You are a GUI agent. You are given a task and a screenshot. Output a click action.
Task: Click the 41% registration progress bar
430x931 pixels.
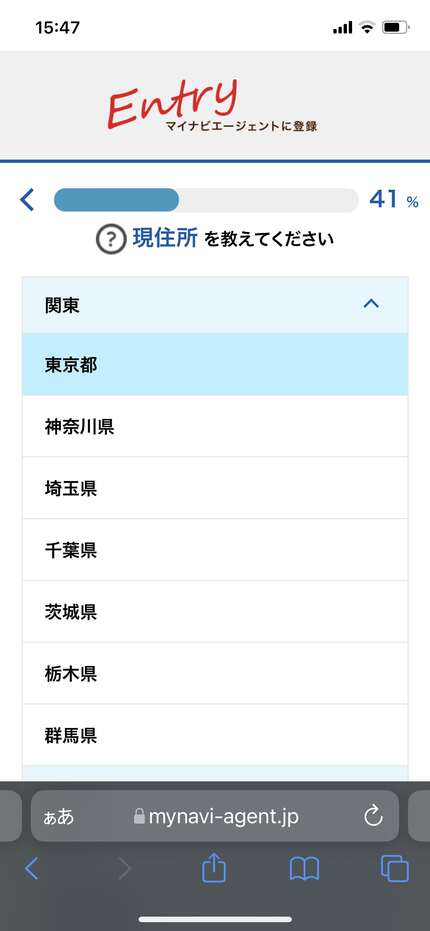click(206, 200)
